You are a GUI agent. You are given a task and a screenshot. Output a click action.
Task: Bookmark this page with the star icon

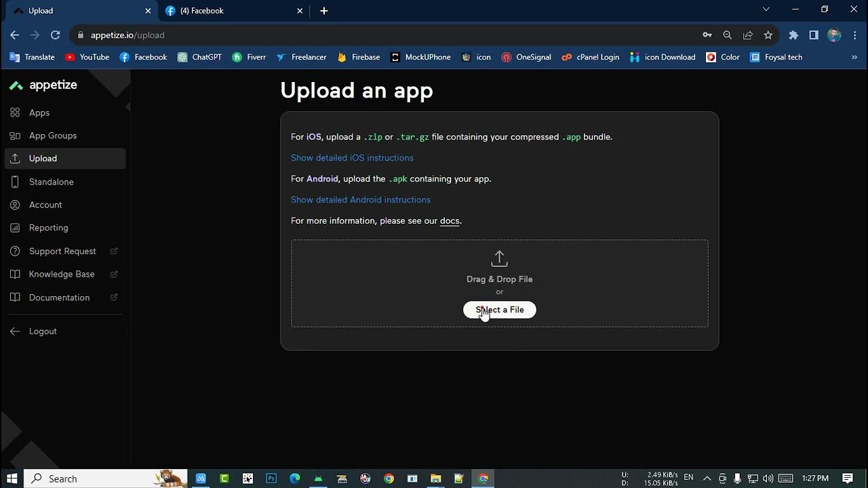768,35
